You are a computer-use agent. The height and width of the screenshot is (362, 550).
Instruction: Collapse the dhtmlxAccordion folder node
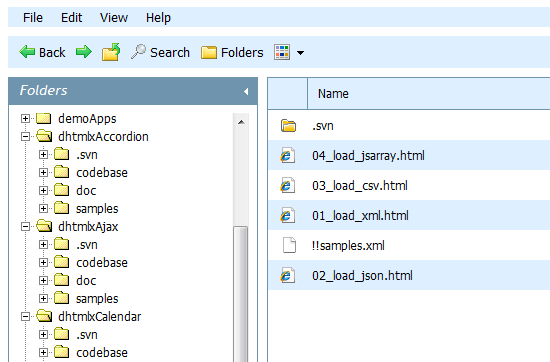(25, 136)
